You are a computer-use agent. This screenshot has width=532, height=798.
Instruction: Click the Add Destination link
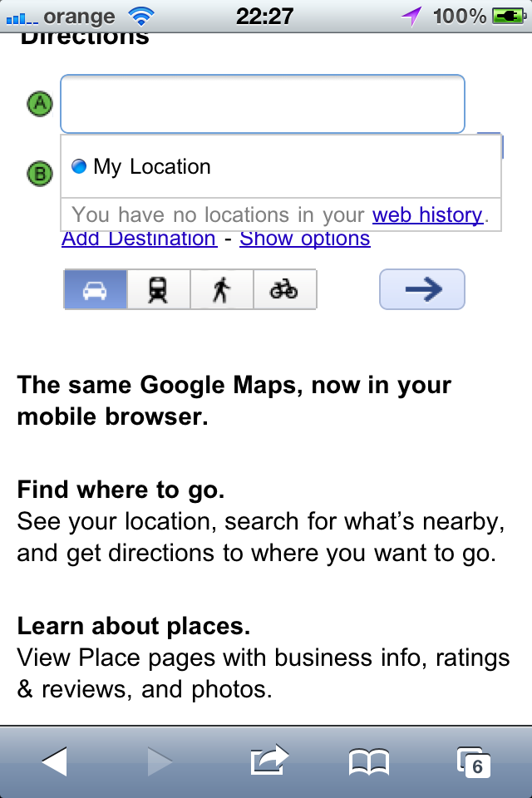point(140,239)
